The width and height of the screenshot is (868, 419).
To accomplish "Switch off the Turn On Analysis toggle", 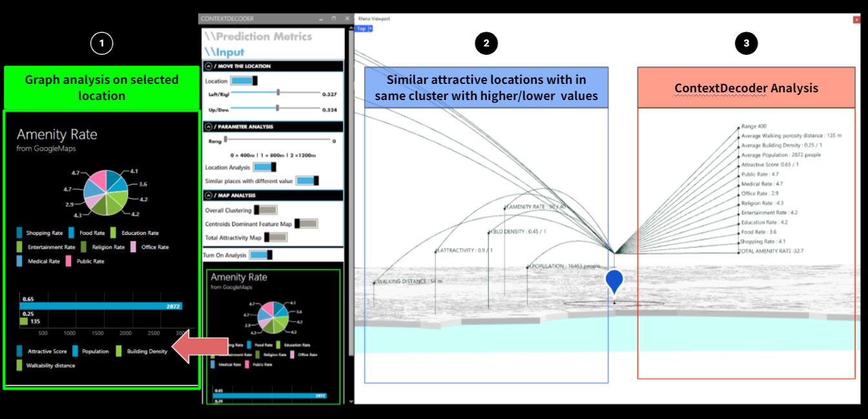I will point(261,255).
